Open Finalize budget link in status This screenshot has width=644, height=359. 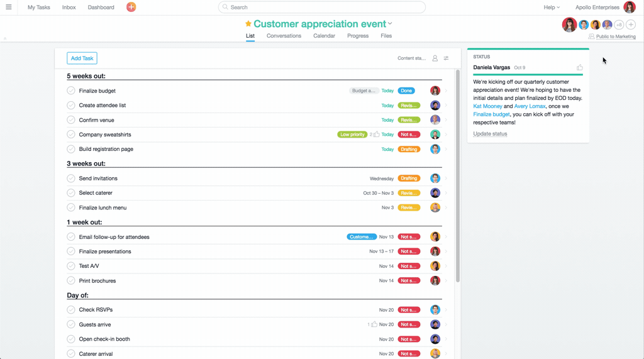pyautogui.click(x=491, y=114)
